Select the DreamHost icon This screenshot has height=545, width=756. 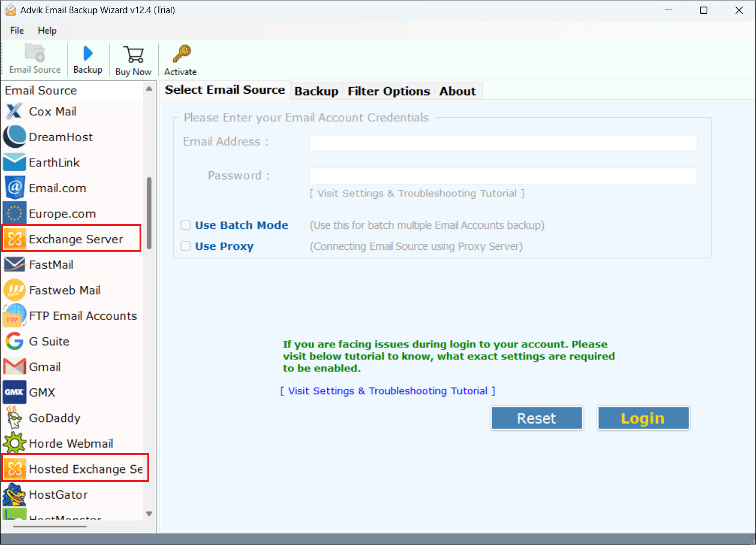(14, 137)
